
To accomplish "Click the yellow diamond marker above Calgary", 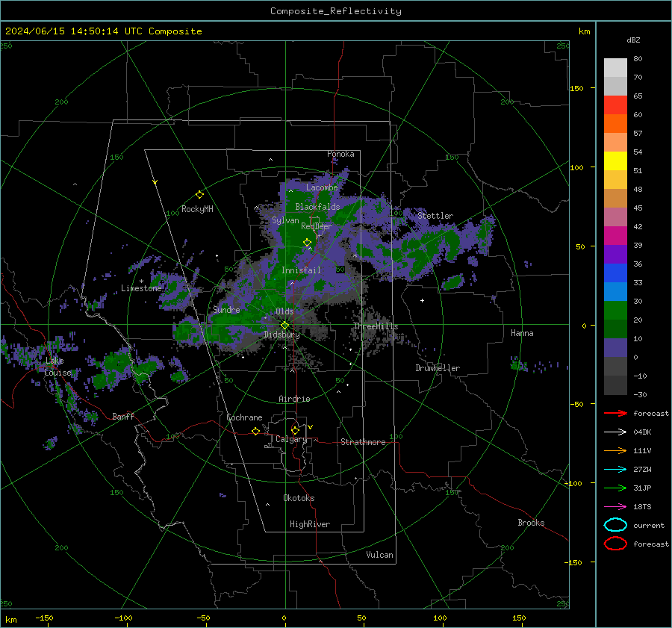I will pyautogui.click(x=295, y=430).
